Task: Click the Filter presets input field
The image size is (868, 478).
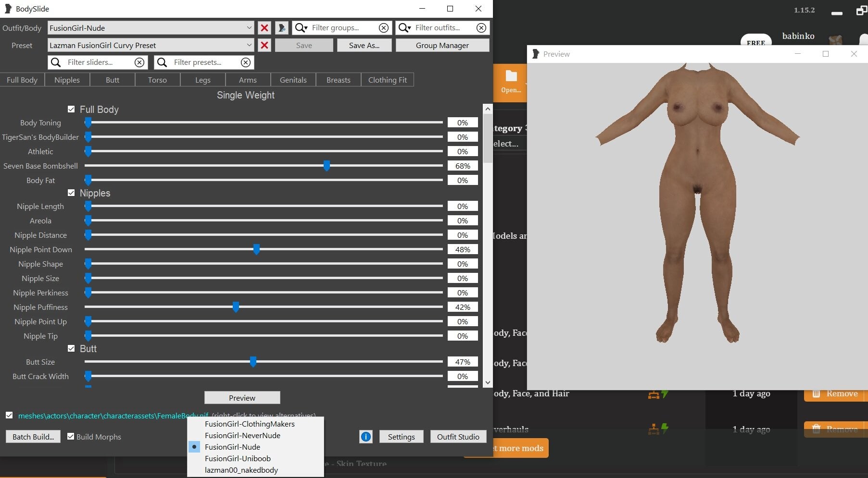Action: 204,62
